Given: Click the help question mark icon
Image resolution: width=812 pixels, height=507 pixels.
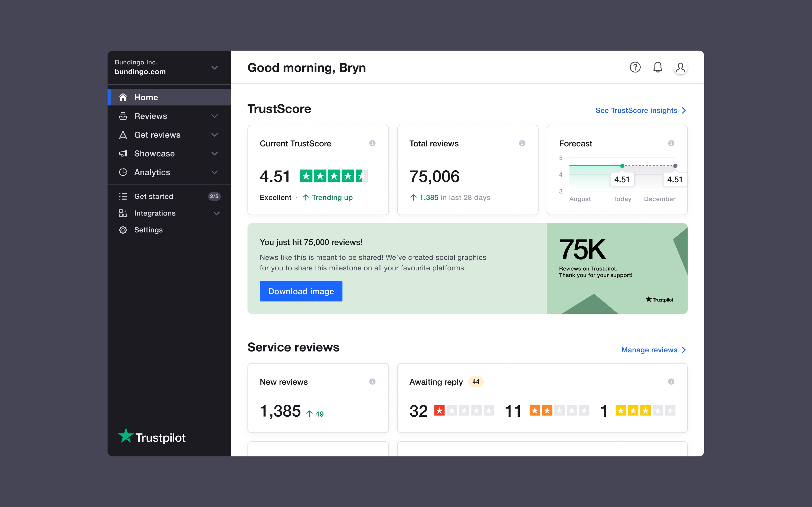Looking at the screenshot, I should pos(635,67).
